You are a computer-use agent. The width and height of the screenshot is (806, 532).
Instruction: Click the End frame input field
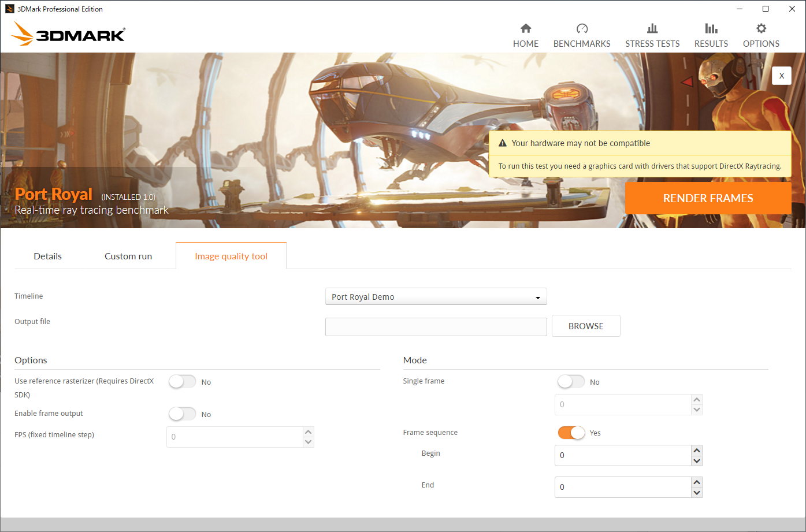pyautogui.click(x=623, y=487)
